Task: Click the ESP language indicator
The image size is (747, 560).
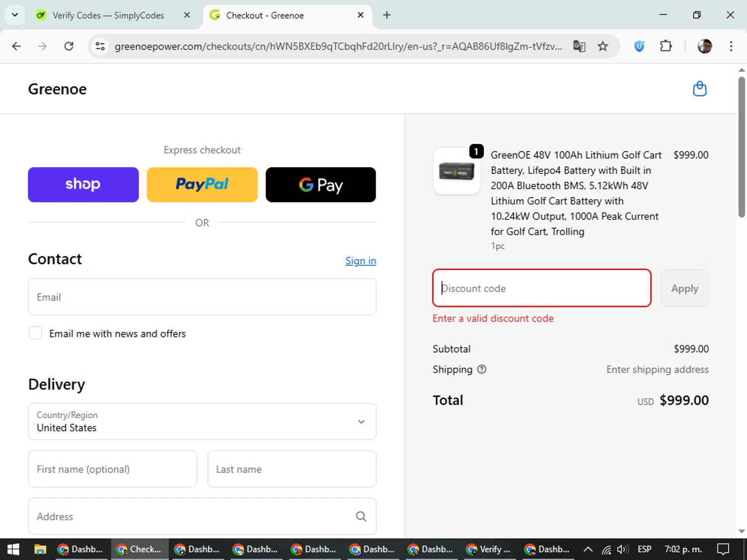Action: pos(644,549)
